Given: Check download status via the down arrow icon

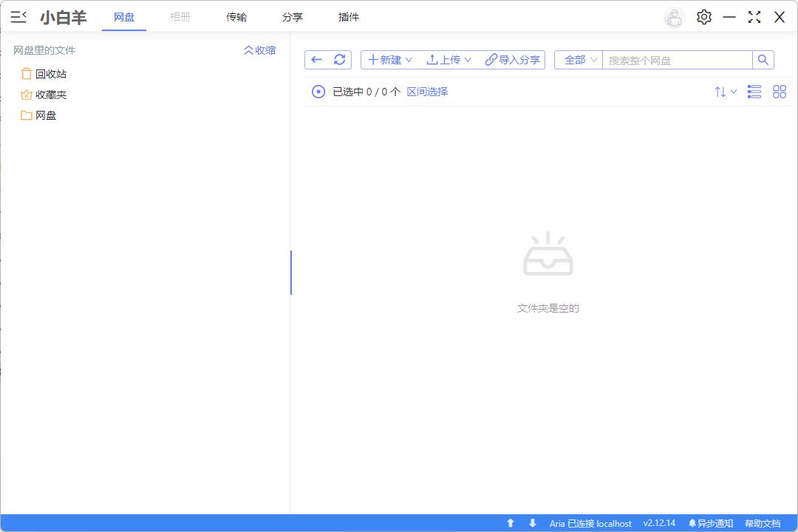Looking at the screenshot, I should pos(533,523).
